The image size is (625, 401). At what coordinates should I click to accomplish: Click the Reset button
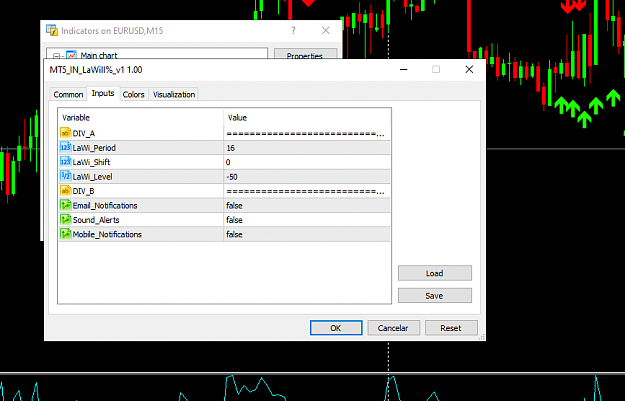click(451, 328)
